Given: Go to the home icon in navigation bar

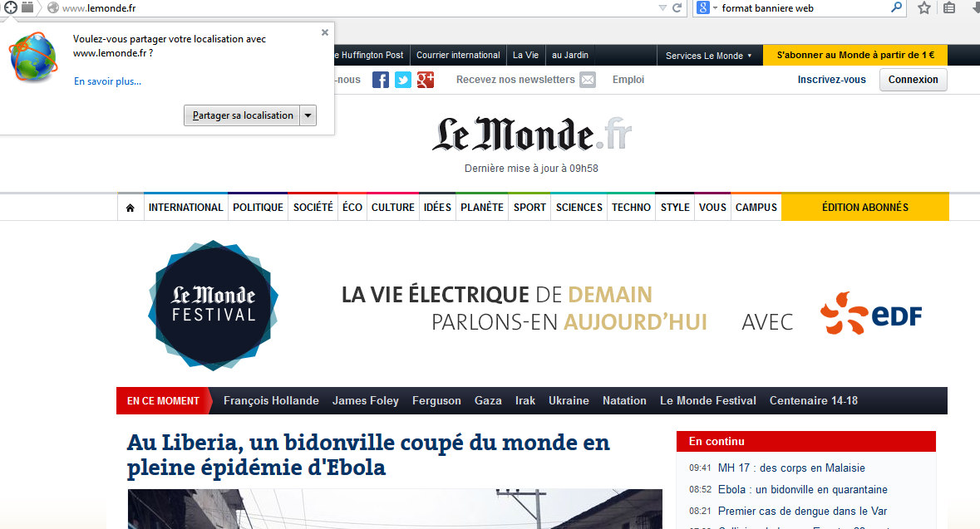Looking at the screenshot, I should 130,208.
